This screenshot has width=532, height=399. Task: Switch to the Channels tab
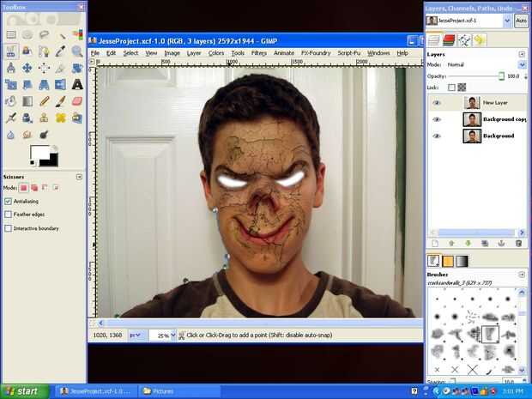pos(449,40)
